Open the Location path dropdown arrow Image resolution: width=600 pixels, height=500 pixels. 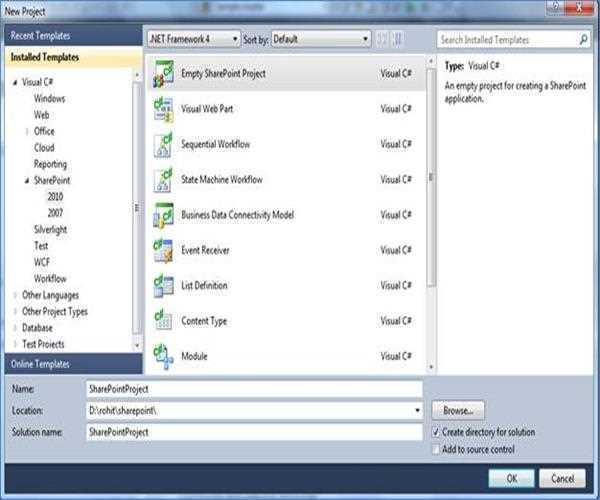[417, 410]
